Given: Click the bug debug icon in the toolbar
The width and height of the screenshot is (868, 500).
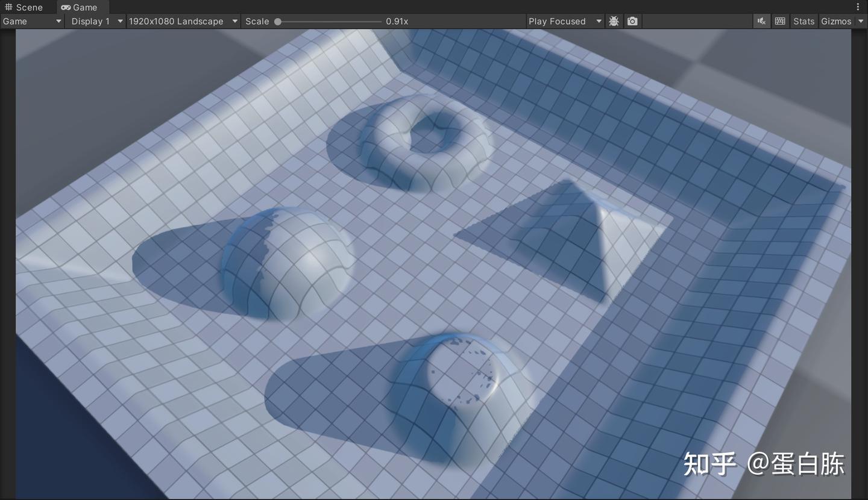Looking at the screenshot, I should pos(614,20).
